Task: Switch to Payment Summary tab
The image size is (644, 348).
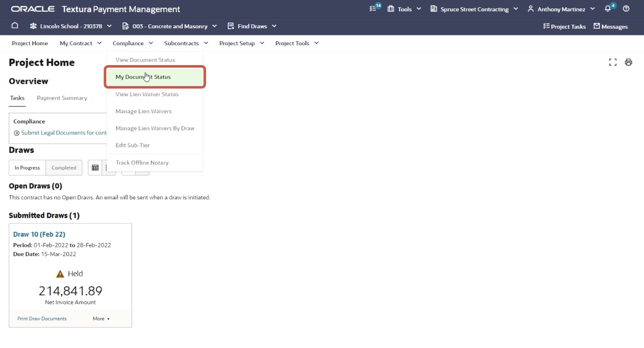Action: pos(62,98)
